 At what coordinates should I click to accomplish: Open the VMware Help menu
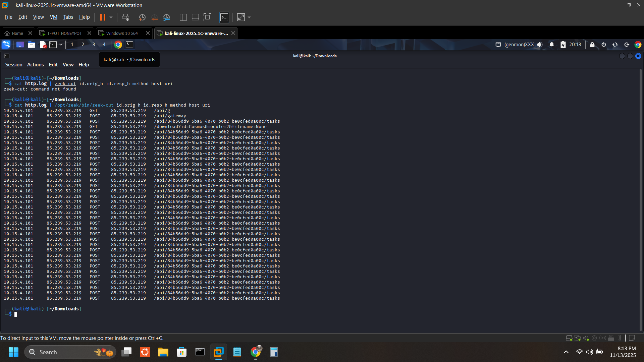[x=84, y=17]
